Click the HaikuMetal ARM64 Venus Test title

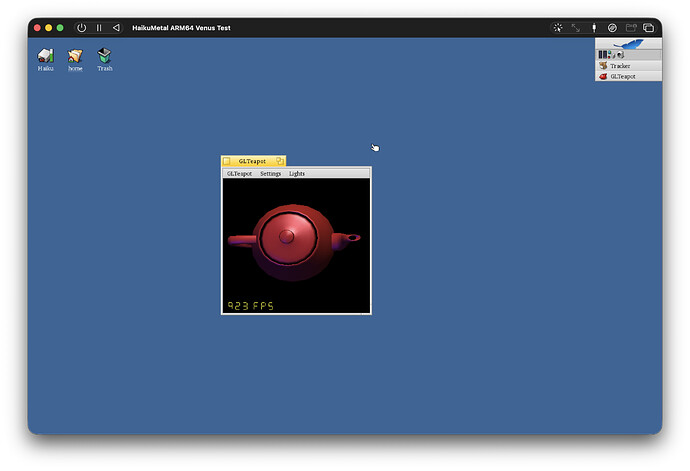point(181,28)
